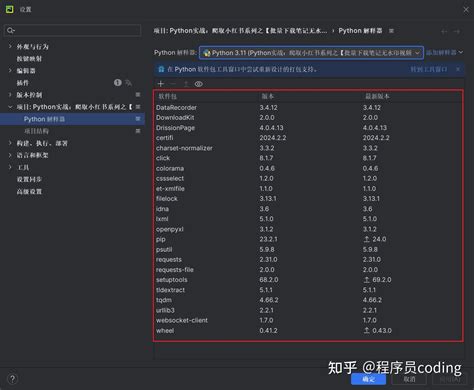Select the tldextract package row
This screenshot has height=390, width=474.
click(308, 290)
